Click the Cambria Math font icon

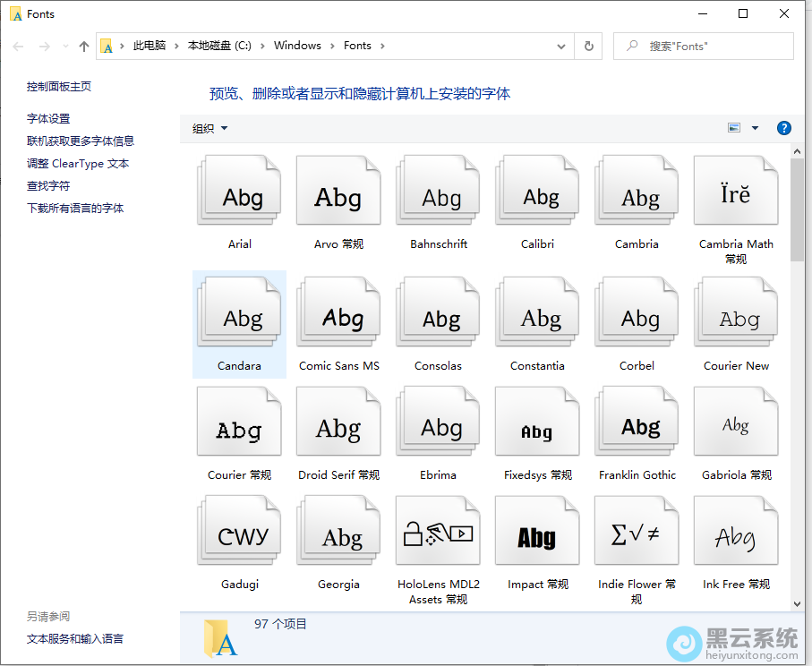point(735,197)
